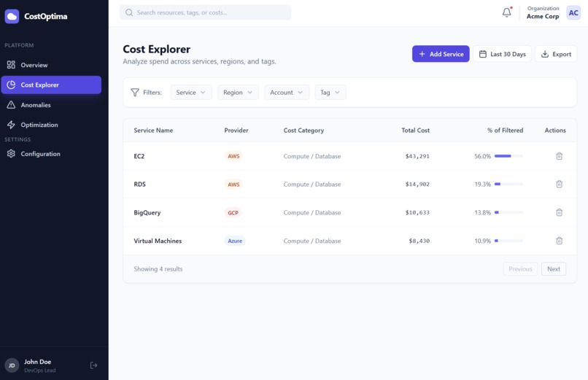Click the John Doe user name
Viewport: 588px width, 380px height.
click(37, 362)
